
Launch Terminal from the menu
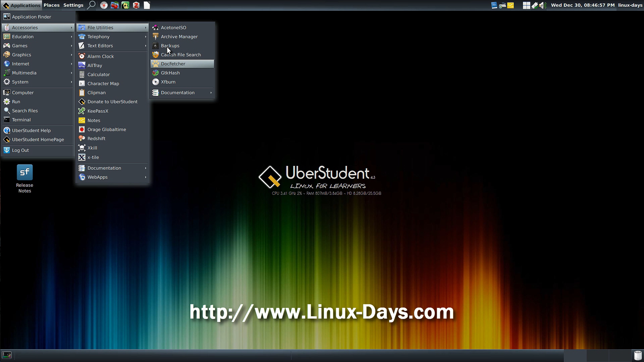[38, 120]
